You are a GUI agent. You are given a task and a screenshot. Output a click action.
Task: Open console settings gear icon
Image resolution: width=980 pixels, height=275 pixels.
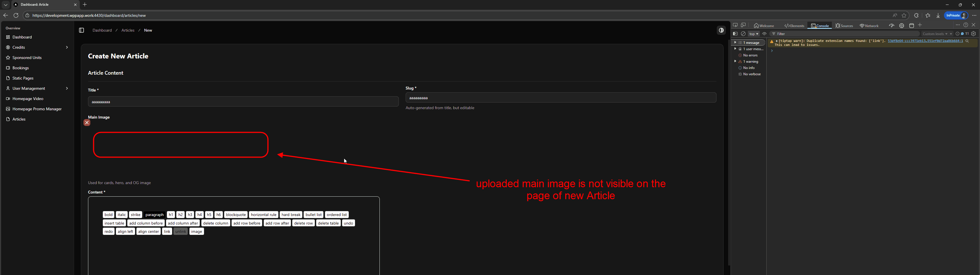[x=973, y=34]
